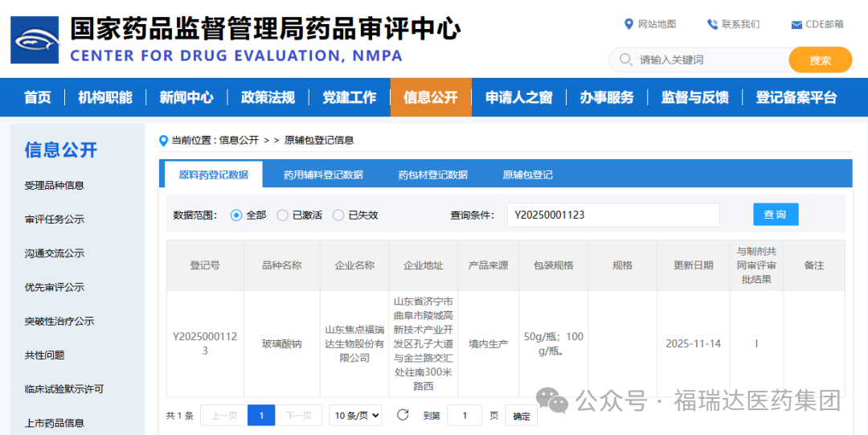This screenshot has height=435, width=868.
Task: Select the 全部 data range radio
Action: point(236,215)
